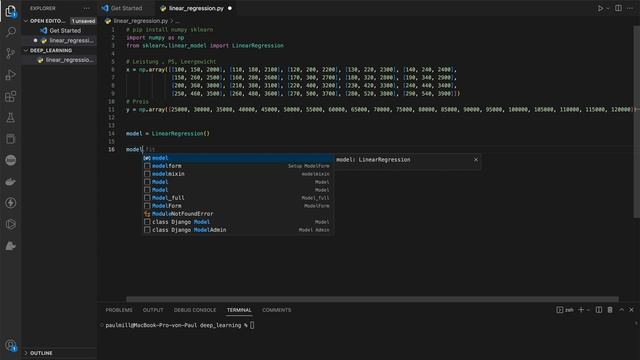Open the OUTPUT panel tab
The height and width of the screenshot is (360, 640).
[153, 310]
